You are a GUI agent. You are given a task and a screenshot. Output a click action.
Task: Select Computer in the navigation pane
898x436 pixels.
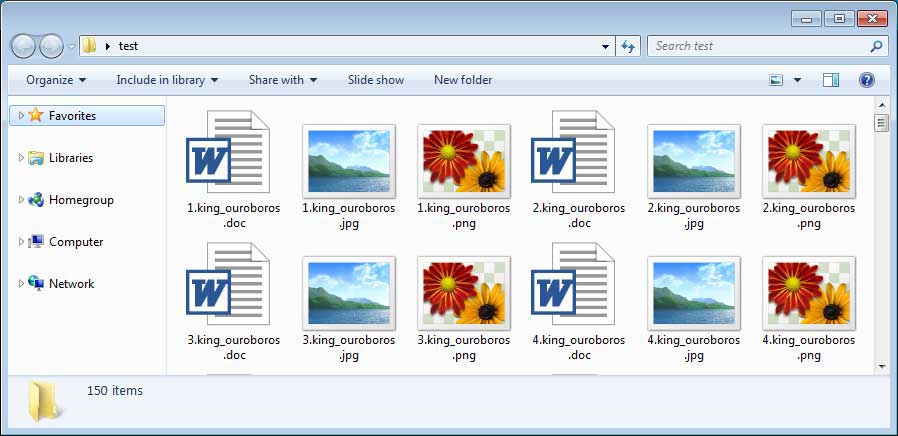click(x=76, y=242)
